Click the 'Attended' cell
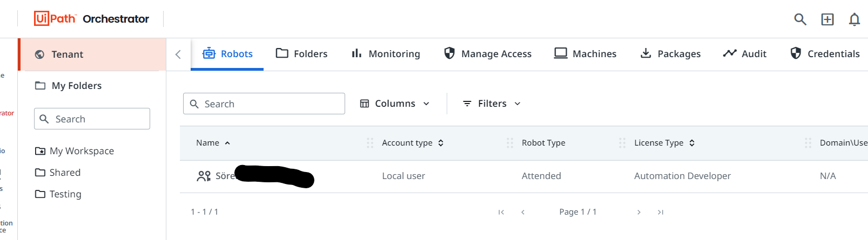The width and height of the screenshot is (868, 240). pyautogui.click(x=541, y=176)
